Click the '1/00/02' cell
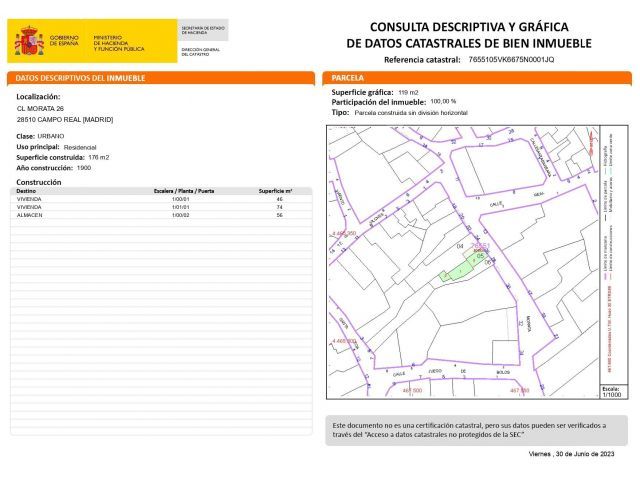The width and height of the screenshot is (640, 480). coord(180,215)
